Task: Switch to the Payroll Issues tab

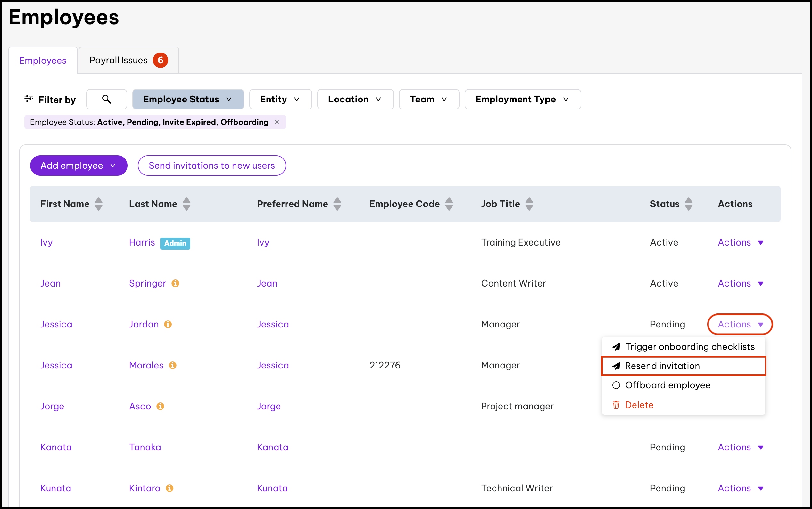Action: click(x=128, y=60)
